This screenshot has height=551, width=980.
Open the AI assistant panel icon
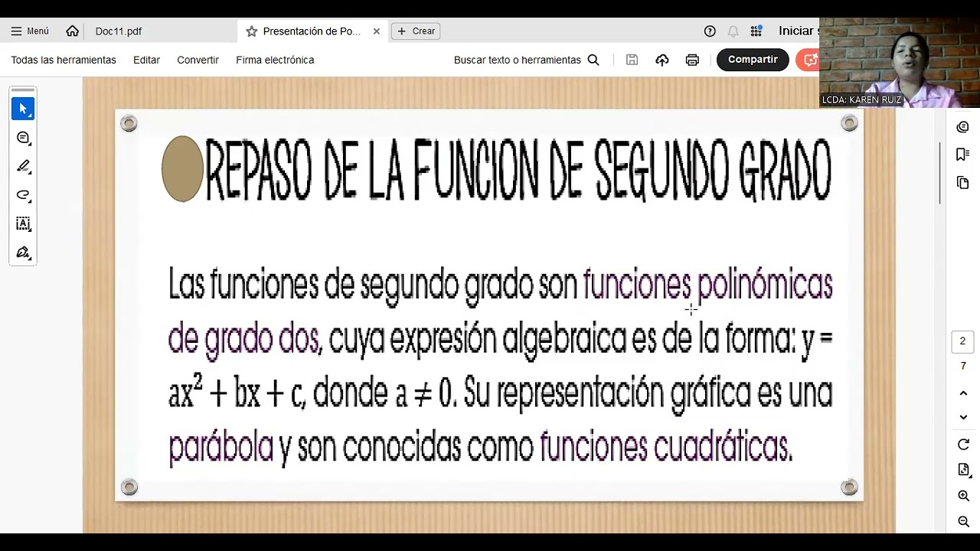coord(963,127)
